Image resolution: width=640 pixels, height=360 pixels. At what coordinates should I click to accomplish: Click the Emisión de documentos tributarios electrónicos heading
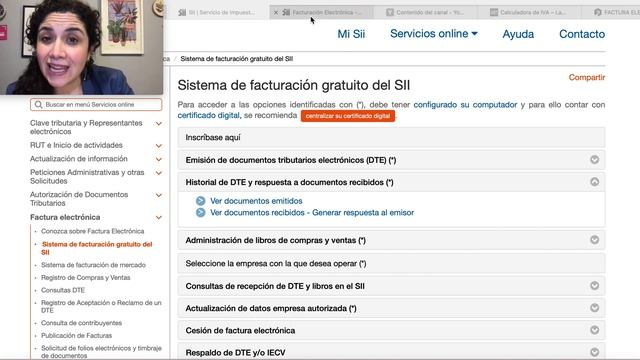291,160
